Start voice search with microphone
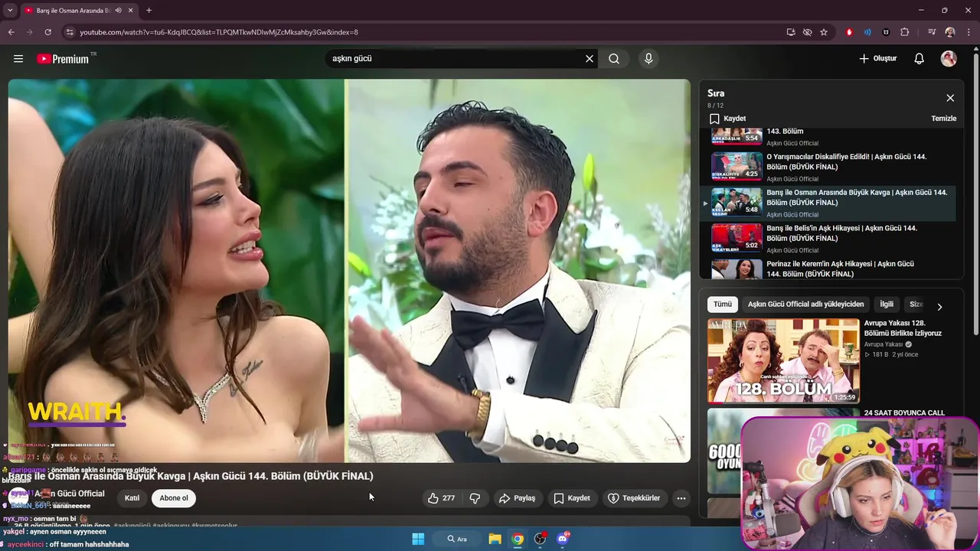Viewport: 980px width, 551px height. (x=648, y=59)
